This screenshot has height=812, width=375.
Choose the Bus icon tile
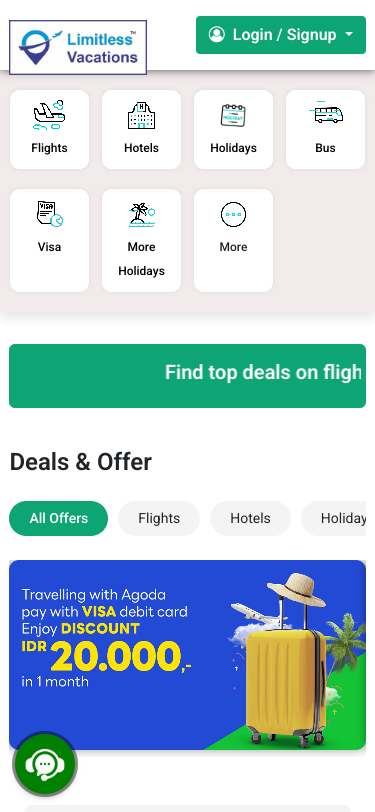325,129
